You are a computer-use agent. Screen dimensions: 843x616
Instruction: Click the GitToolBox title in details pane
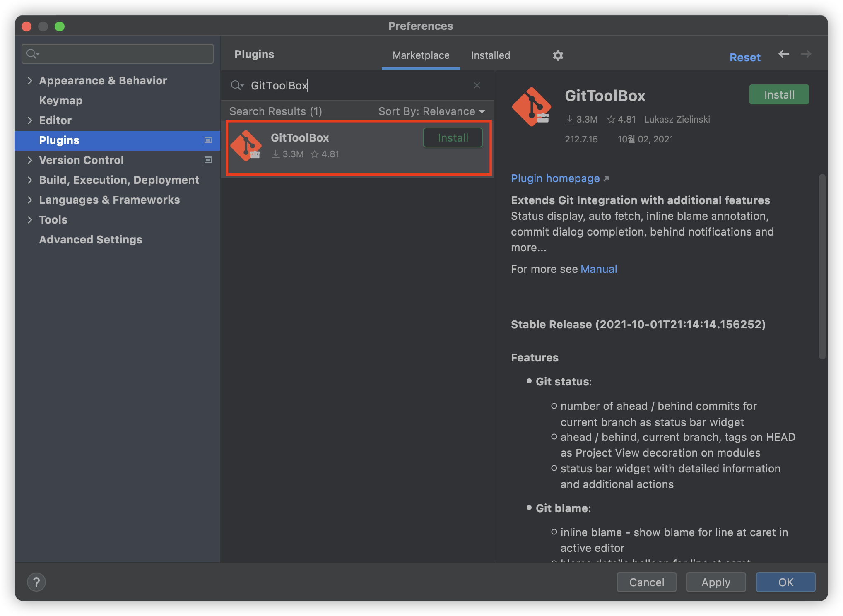pos(605,96)
